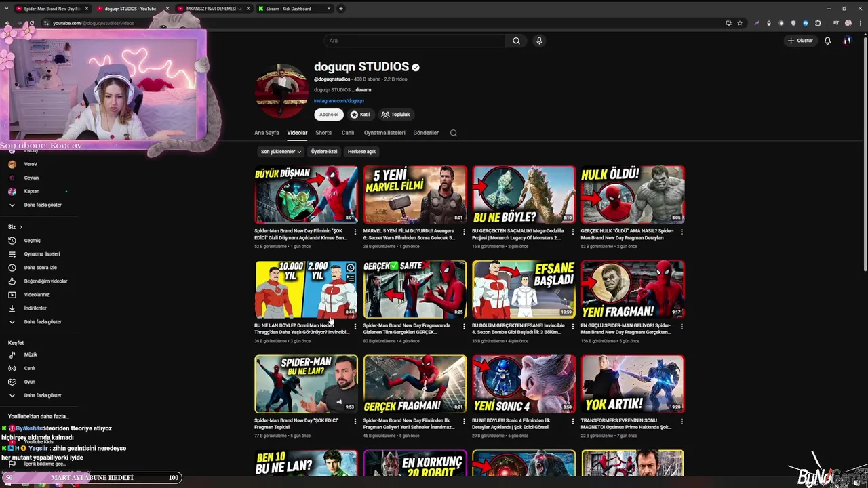Open options menu for EFSANE BAŞLADI video
This screenshot has width=868, height=488.
click(573, 326)
